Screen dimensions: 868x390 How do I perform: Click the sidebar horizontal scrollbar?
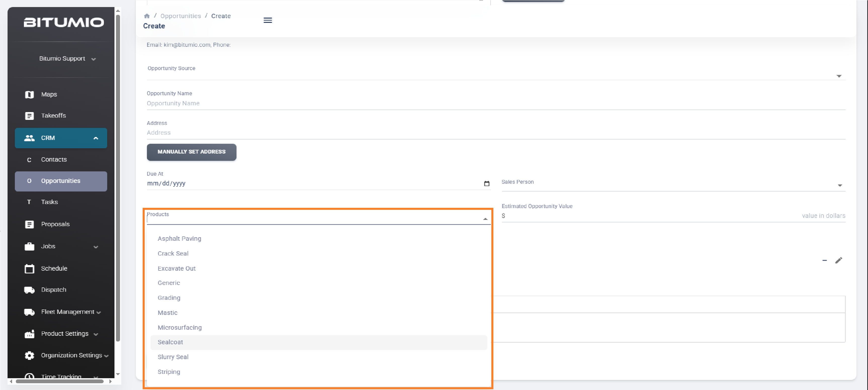[x=60, y=381]
